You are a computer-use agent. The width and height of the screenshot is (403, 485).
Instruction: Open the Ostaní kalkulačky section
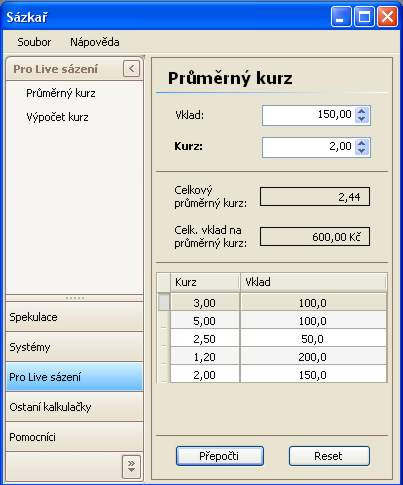pyautogui.click(x=74, y=407)
